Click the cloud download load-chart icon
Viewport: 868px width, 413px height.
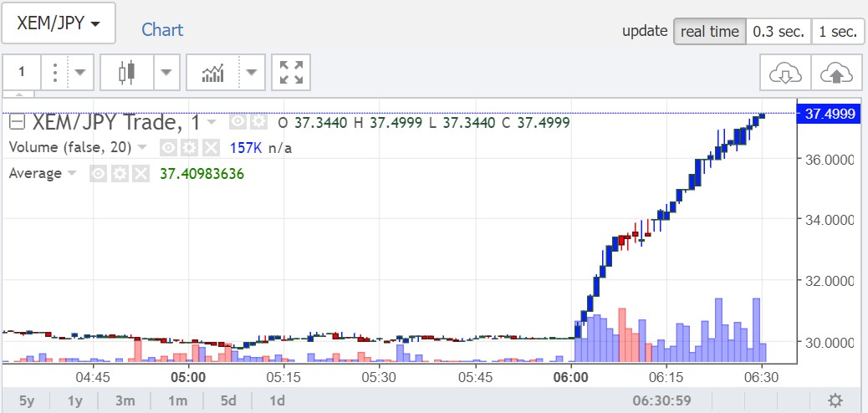(x=785, y=73)
